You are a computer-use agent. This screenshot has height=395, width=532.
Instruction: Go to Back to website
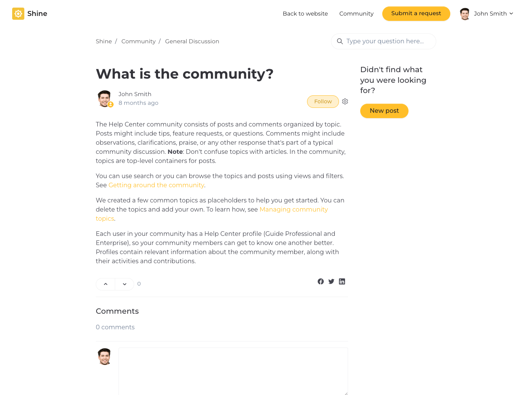click(x=305, y=14)
